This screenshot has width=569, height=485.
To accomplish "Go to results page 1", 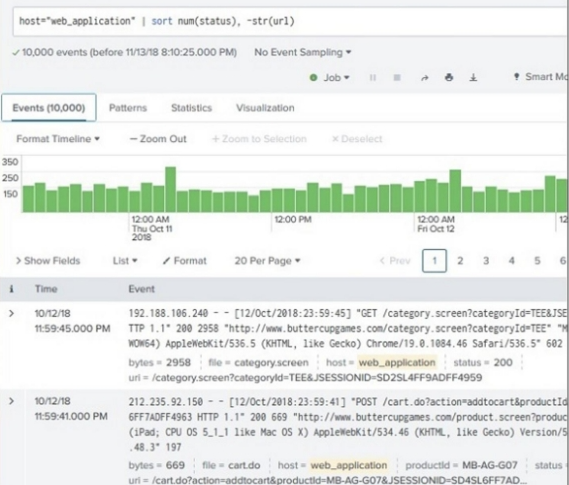I will [x=434, y=261].
